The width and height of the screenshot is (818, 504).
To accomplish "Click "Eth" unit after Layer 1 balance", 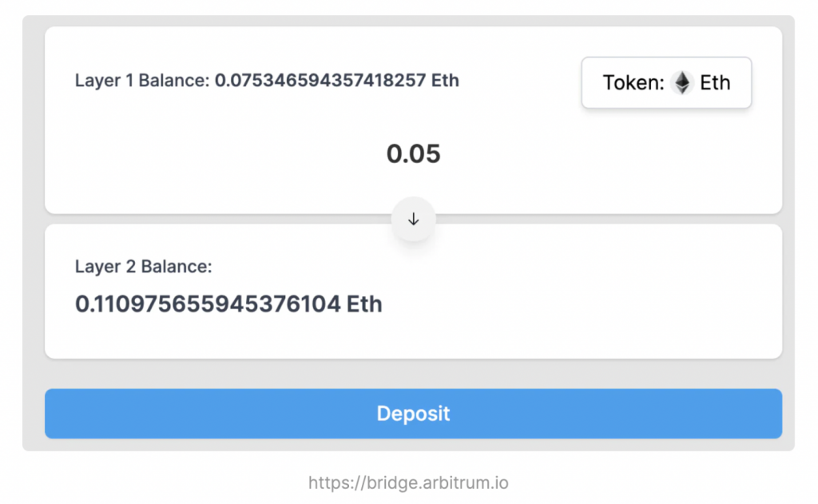I will (x=445, y=81).
